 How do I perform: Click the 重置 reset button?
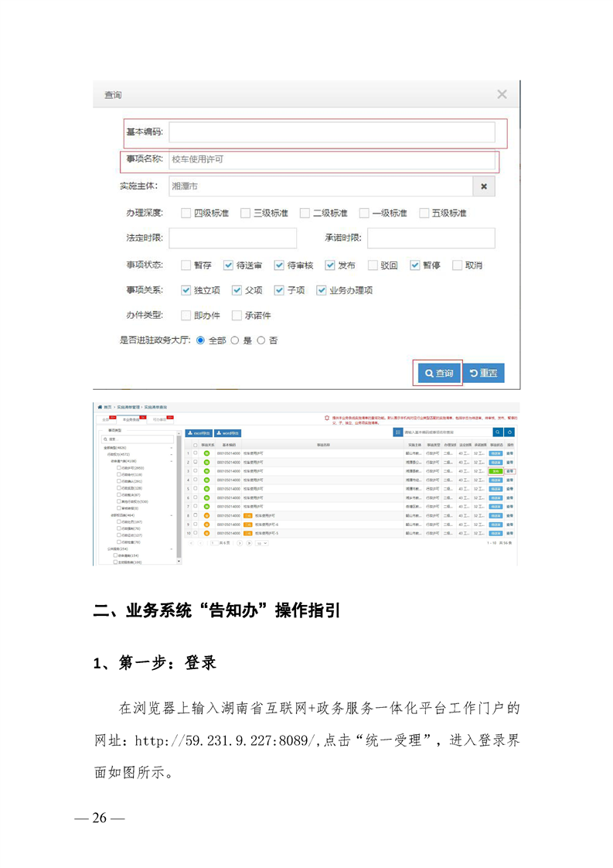pos(484,373)
